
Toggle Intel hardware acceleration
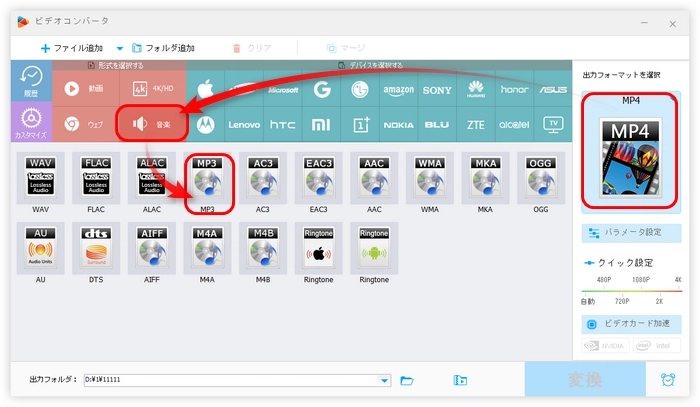[657, 347]
